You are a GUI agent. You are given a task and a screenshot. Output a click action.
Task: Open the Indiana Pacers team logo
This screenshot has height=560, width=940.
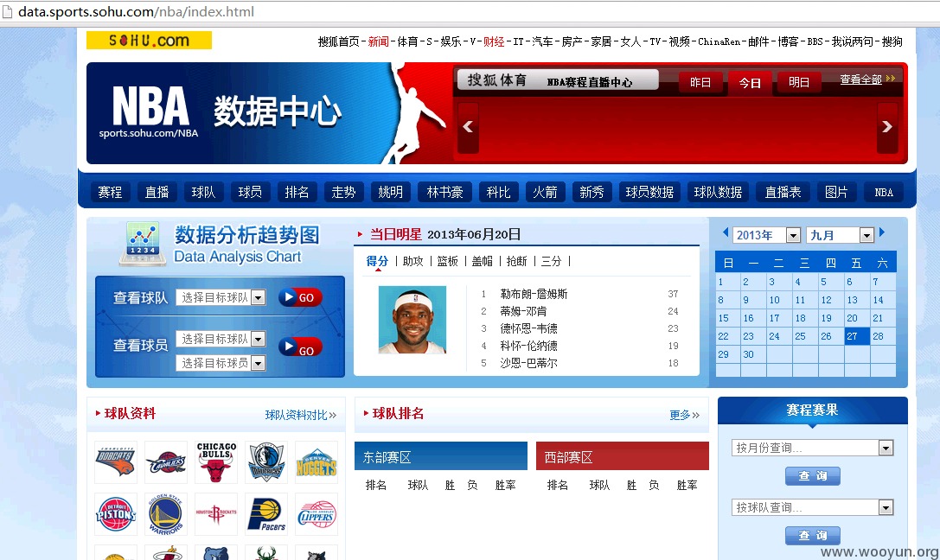point(266,514)
